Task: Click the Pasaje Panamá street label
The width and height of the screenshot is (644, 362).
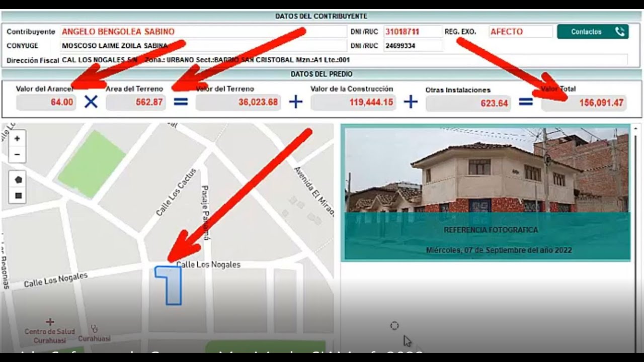Action: 205,212
